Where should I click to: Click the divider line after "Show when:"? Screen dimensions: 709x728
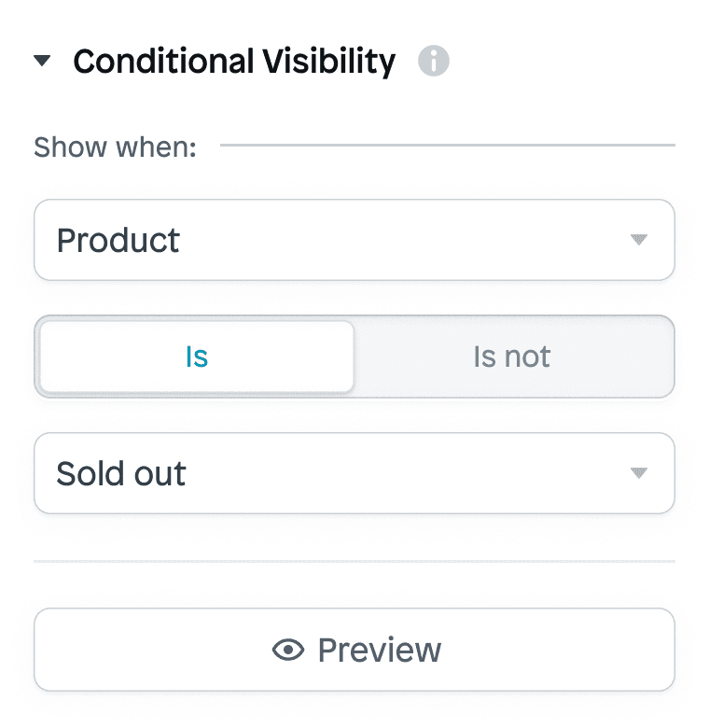coord(447,146)
